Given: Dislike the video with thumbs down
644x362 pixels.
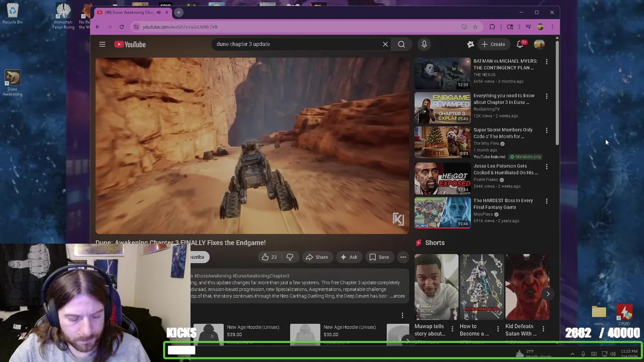Looking at the screenshot, I should 290,257.
